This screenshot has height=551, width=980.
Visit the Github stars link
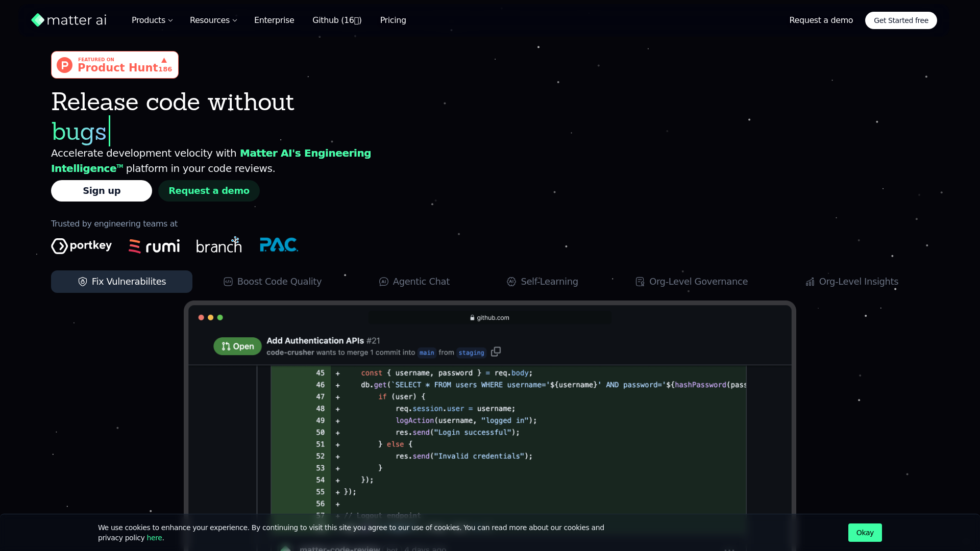coord(337,20)
